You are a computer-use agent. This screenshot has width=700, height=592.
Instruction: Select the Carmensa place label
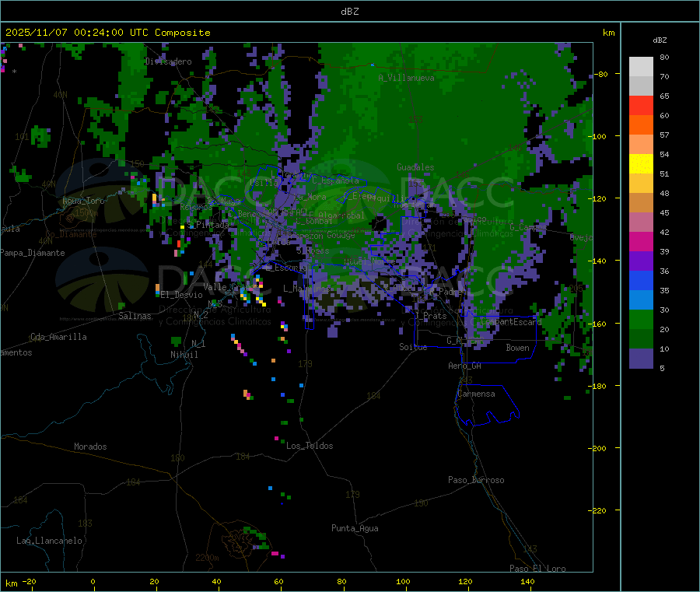click(x=476, y=394)
